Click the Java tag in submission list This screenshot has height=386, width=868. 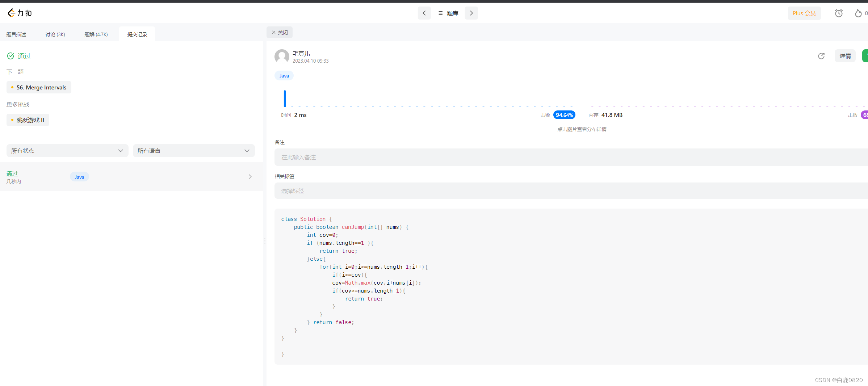(79, 177)
